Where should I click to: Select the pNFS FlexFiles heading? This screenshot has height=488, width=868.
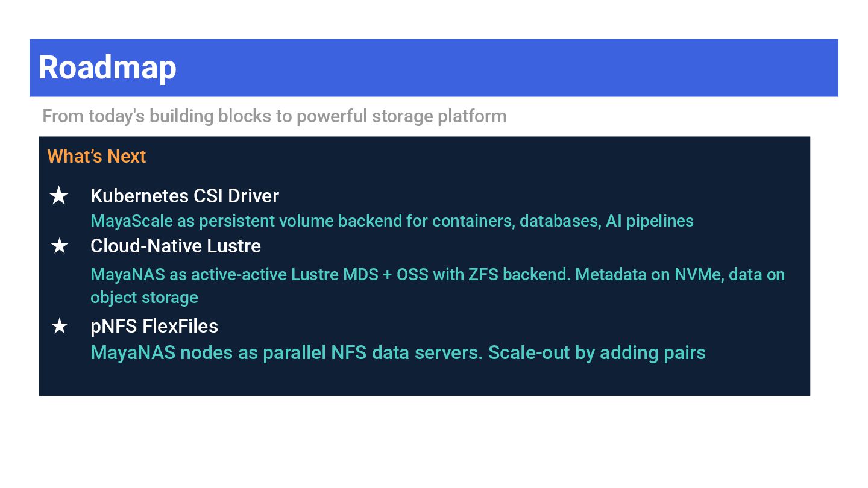click(x=154, y=326)
